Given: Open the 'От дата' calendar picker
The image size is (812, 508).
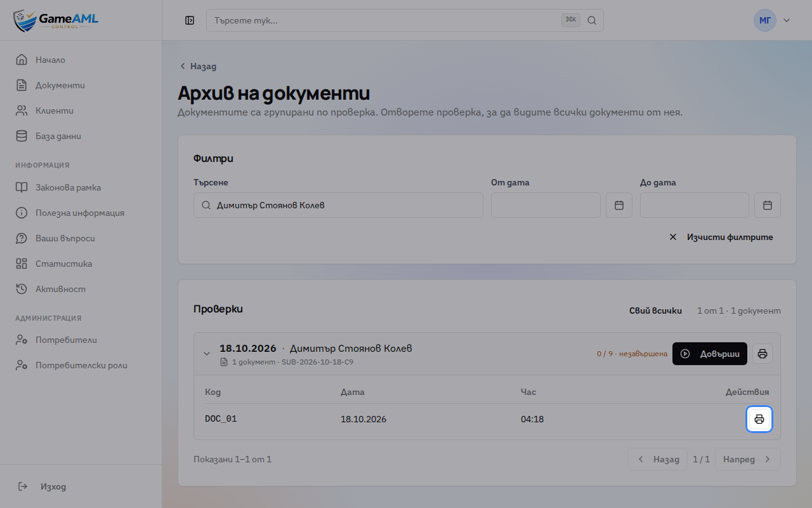Looking at the screenshot, I should 619,205.
